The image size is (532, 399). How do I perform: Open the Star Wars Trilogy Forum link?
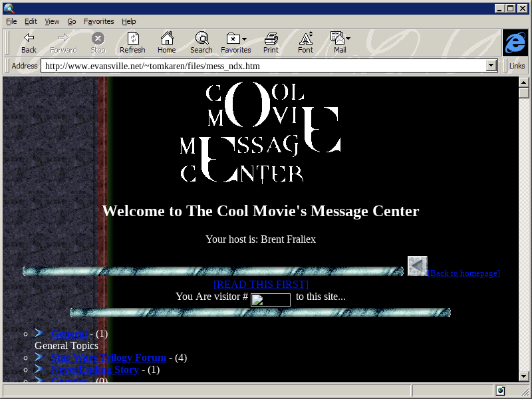(108, 358)
